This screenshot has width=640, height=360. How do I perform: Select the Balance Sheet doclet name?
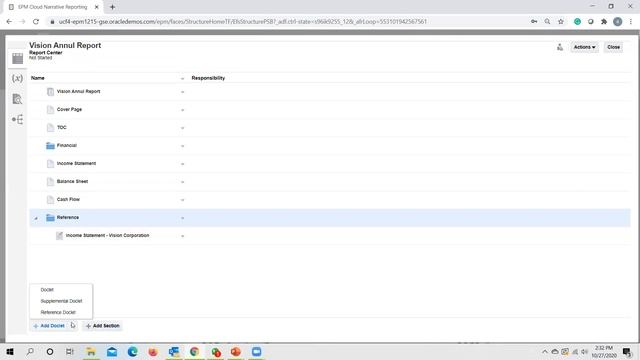72,181
